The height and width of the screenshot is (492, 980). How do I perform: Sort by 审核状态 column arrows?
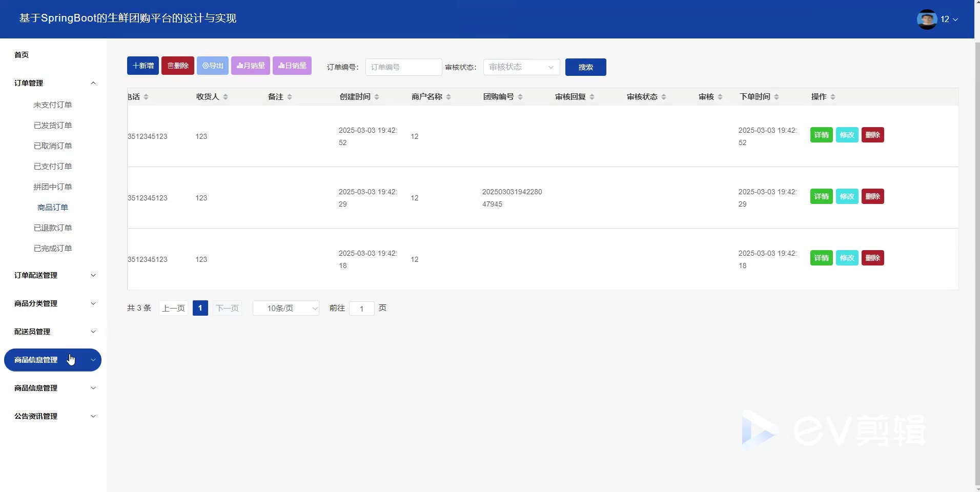(x=664, y=97)
